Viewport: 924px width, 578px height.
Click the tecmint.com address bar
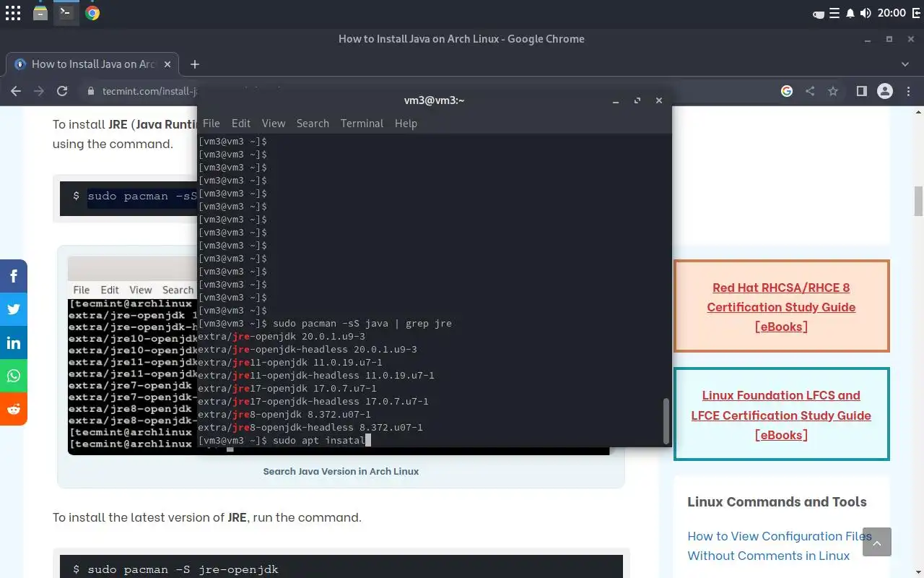click(148, 91)
